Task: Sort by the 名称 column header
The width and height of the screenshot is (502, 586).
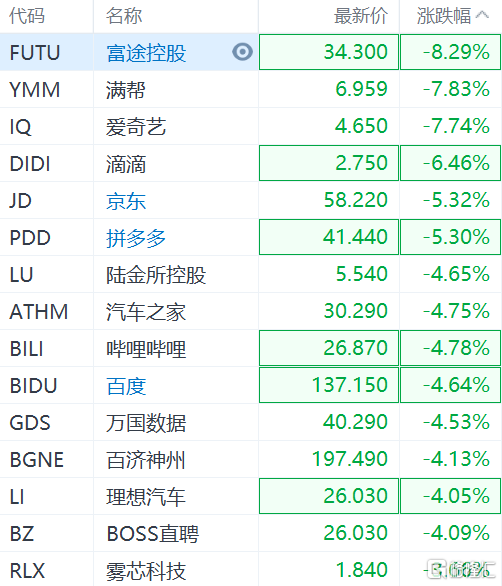Action: pos(124,16)
